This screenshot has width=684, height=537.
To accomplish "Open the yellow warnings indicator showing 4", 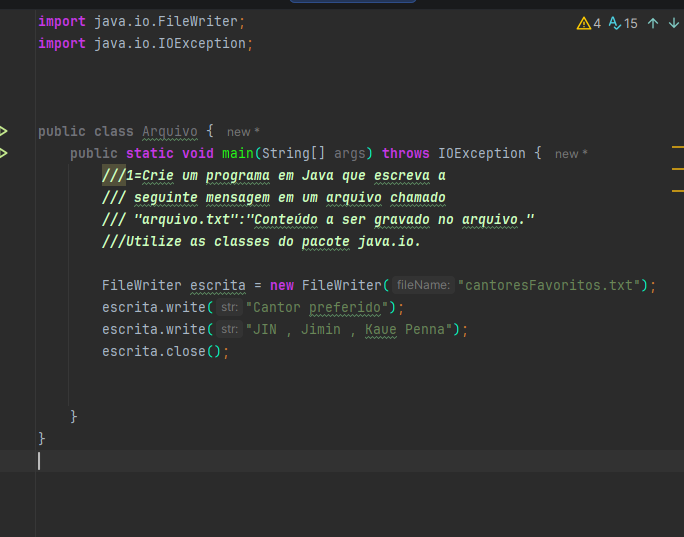I will (x=588, y=23).
